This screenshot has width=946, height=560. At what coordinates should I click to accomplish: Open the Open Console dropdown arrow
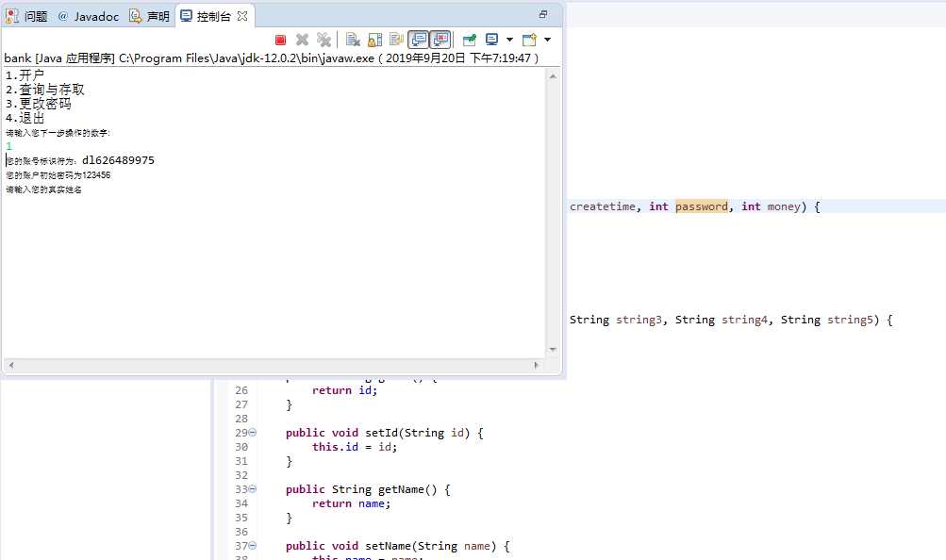[x=548, y=40]
